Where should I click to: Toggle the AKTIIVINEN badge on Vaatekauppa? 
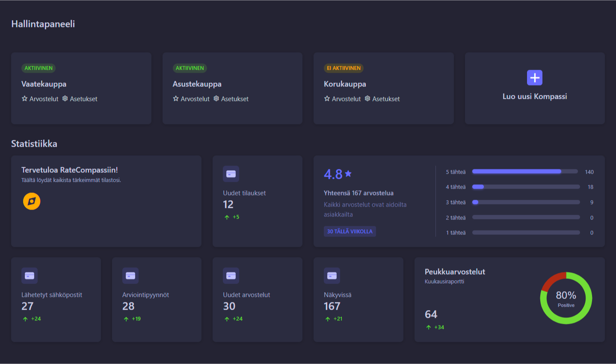[38, 68]
